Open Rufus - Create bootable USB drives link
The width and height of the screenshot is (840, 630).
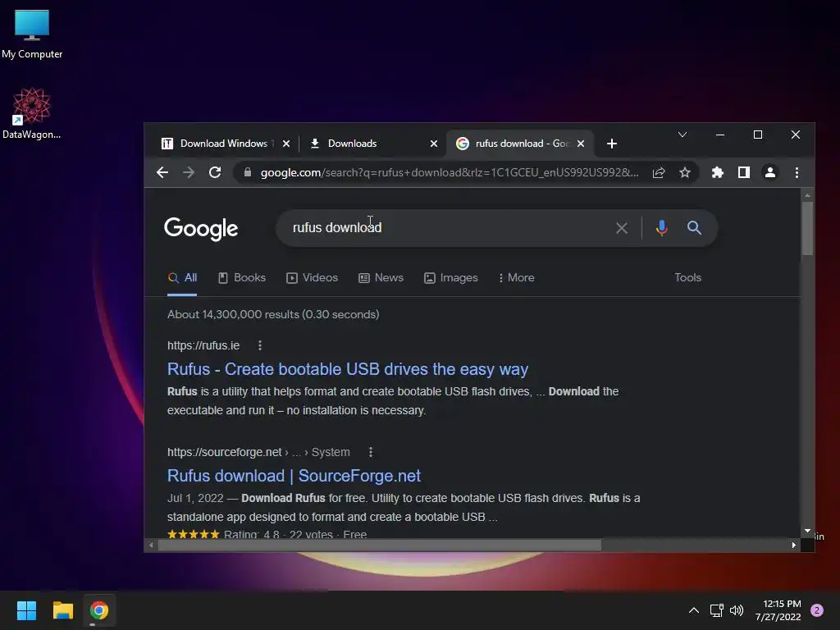pyautogui.click(x=348, y=369)
